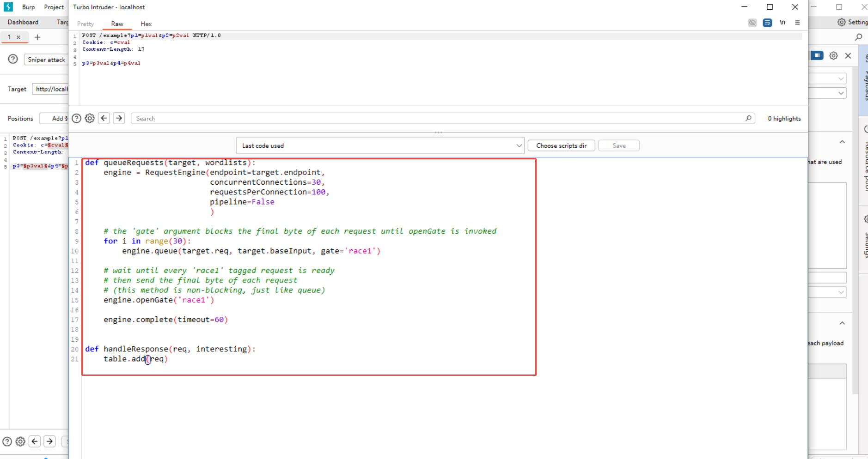The width and height of the screenshot is (868, 459).
Task: Open search settings gear in Turbo Intruder
Action: (x=90, y=119)
